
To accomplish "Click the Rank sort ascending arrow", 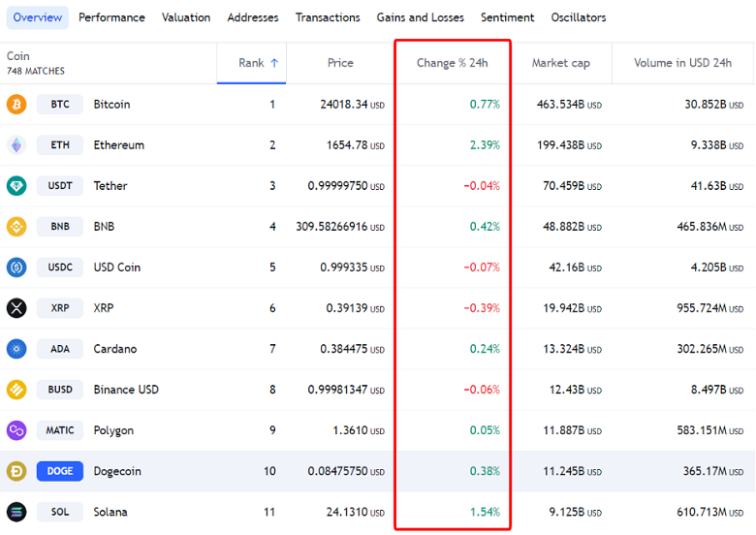I will click(x=274, y=63).
